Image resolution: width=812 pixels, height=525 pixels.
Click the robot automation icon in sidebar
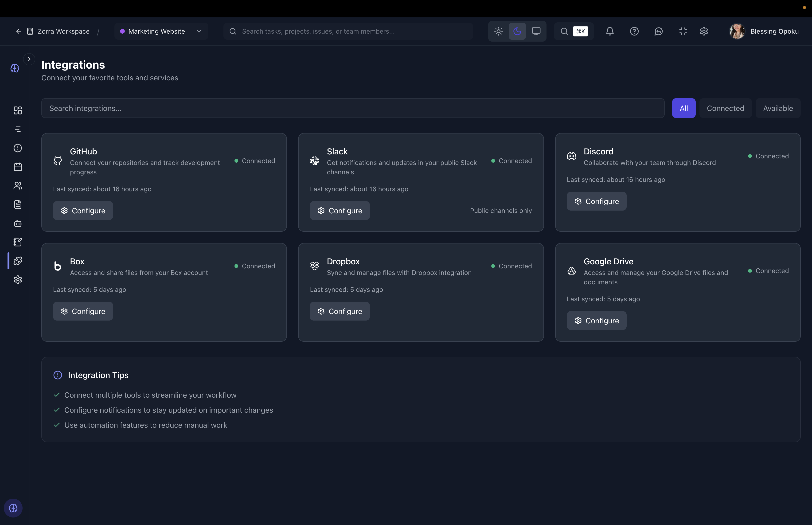pyautogui.click(x=18, y=223)
